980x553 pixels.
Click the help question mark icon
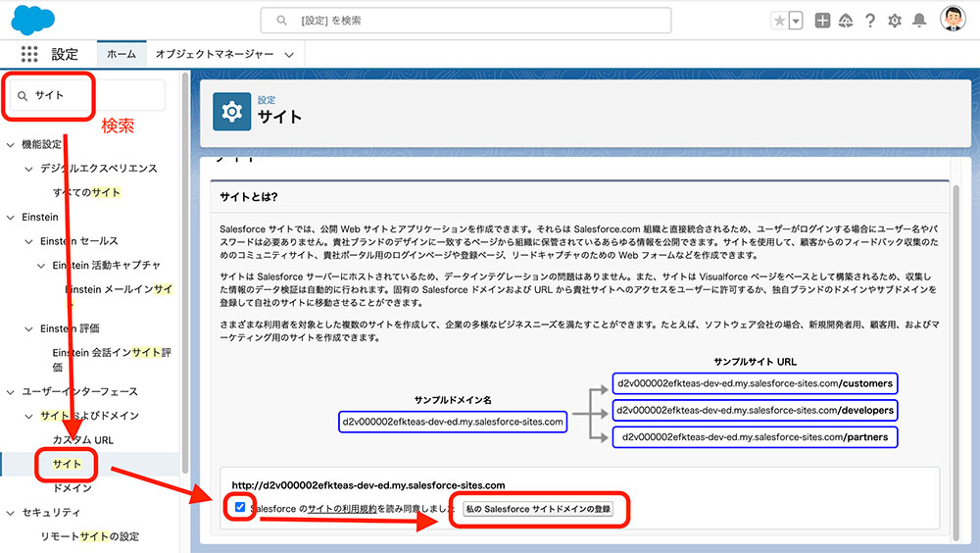tap(870, 21)
